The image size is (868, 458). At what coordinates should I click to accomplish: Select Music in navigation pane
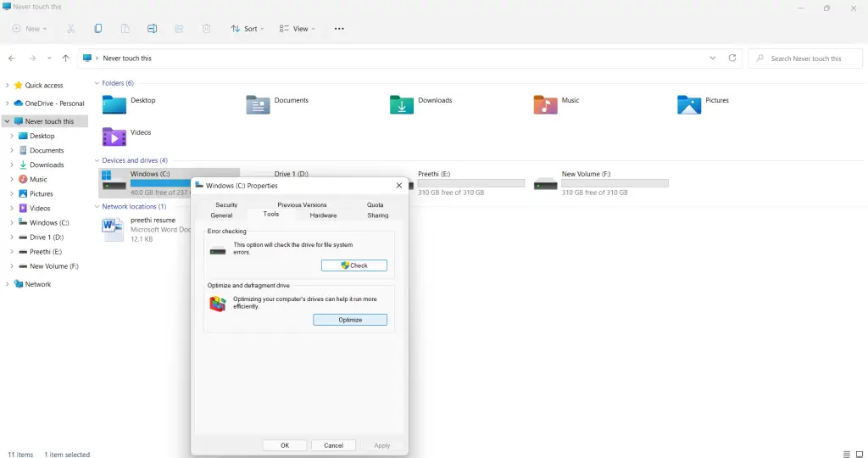click(38, 180)
